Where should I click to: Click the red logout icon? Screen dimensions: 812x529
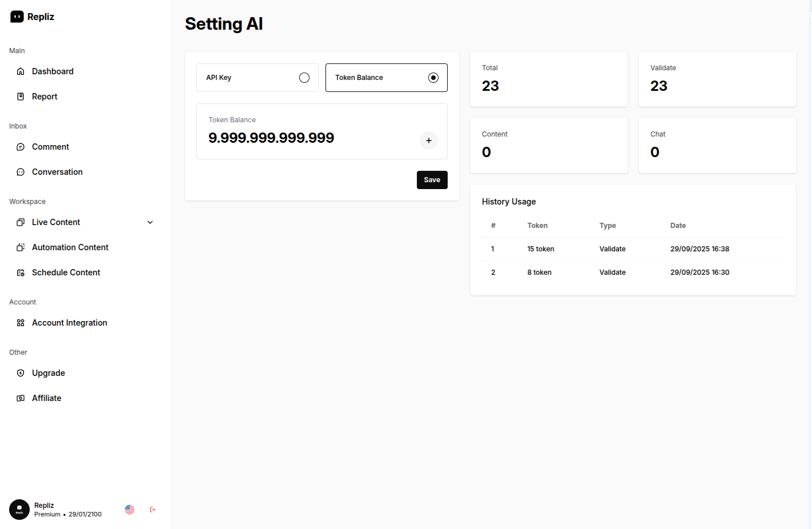pyautogui.click(x=152, y=510)
